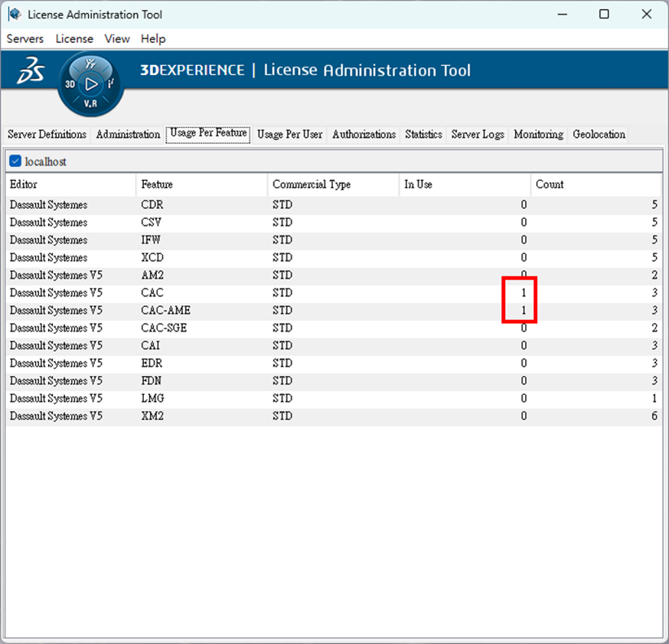The width and height of the screenshot is (669, 644).
Task: Sort by the Commercial Type column header
Action: 334,185
